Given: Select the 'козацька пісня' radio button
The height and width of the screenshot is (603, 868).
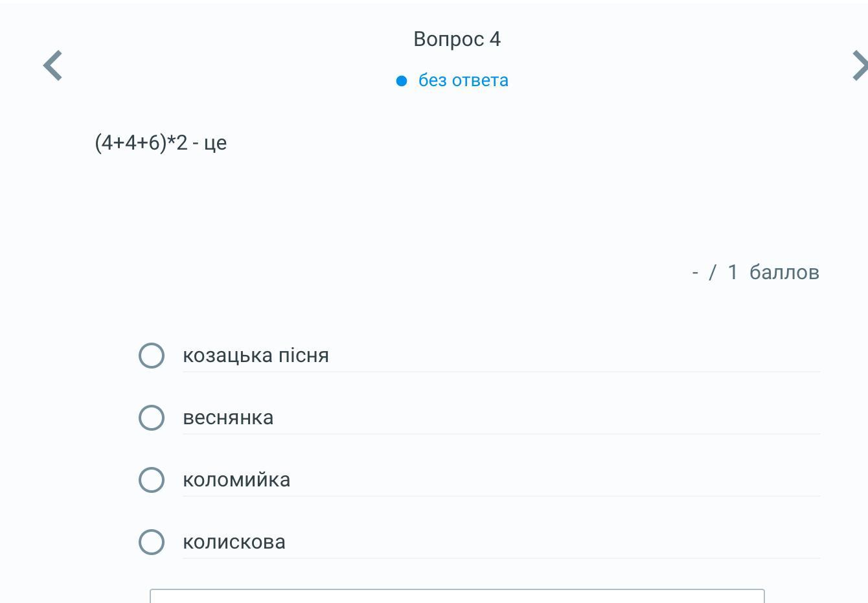Looking at the screenshot, I should [x=152, y=356].
